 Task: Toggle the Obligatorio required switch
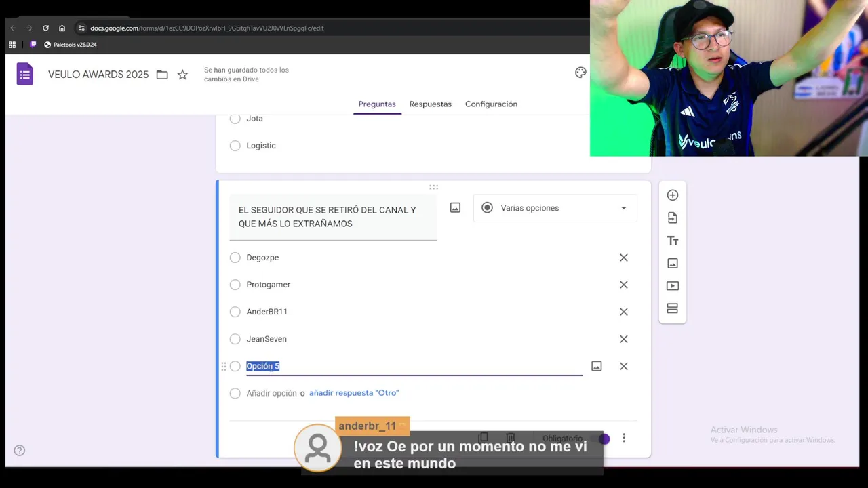pyautogui.click(x=600, y=439)
